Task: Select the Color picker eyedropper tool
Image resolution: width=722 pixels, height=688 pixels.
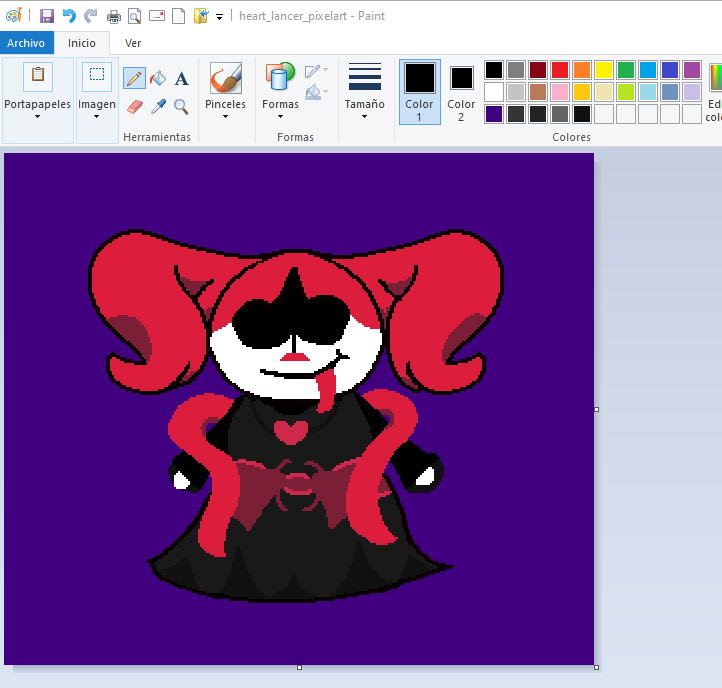Action: coord(158,107)
